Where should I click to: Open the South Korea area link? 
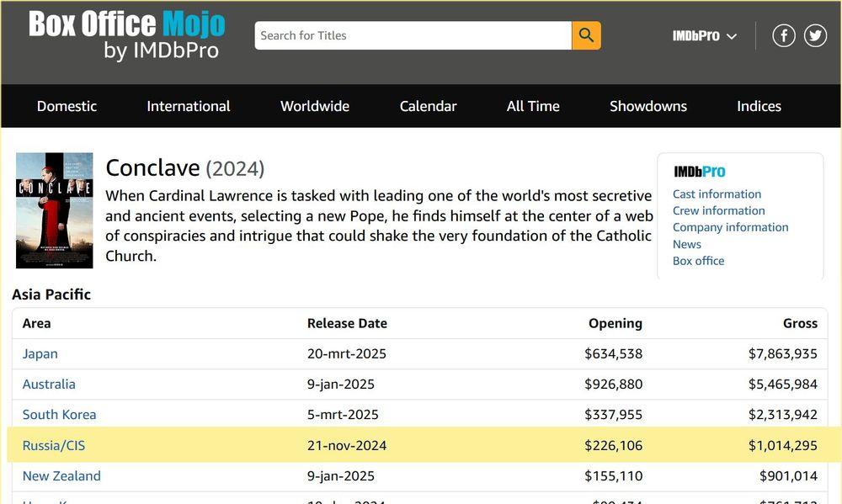(x=59, y=415)
